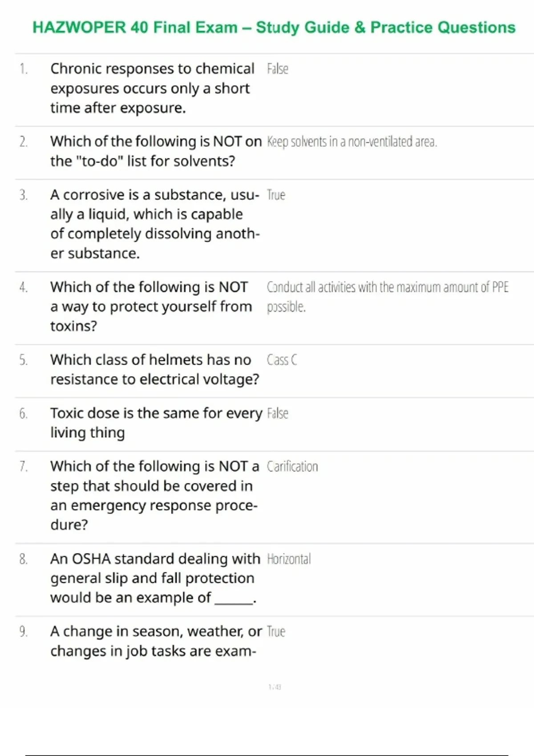534x756 pixels.
Task: Click the 'Class C' answer
Action: 282,360
